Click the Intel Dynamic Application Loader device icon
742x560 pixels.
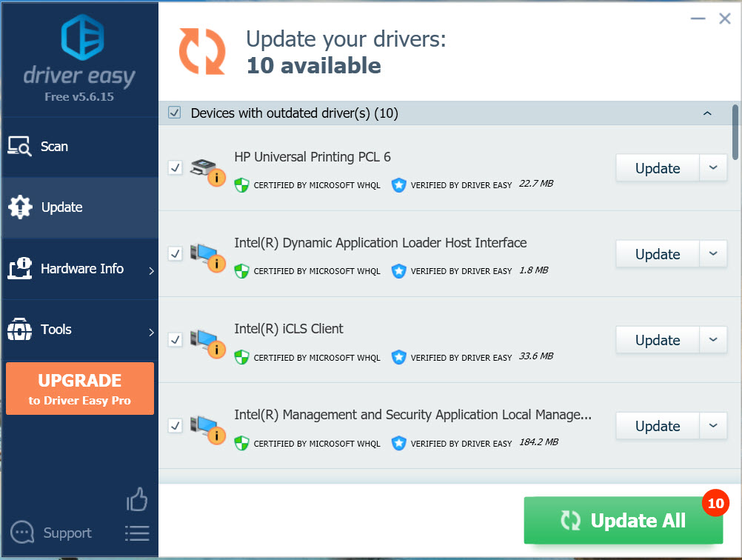point(207,258)
